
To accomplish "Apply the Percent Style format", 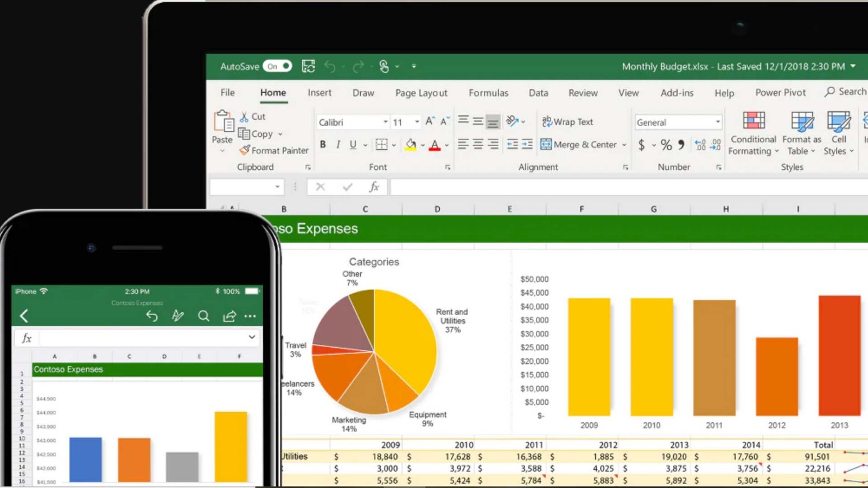I will (x=666, y=145).
